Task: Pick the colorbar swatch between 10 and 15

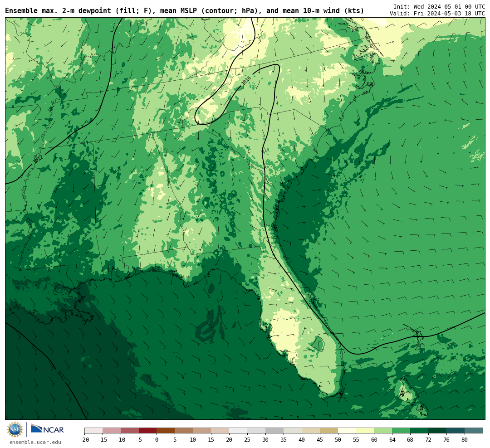Action: coord(202,431)
